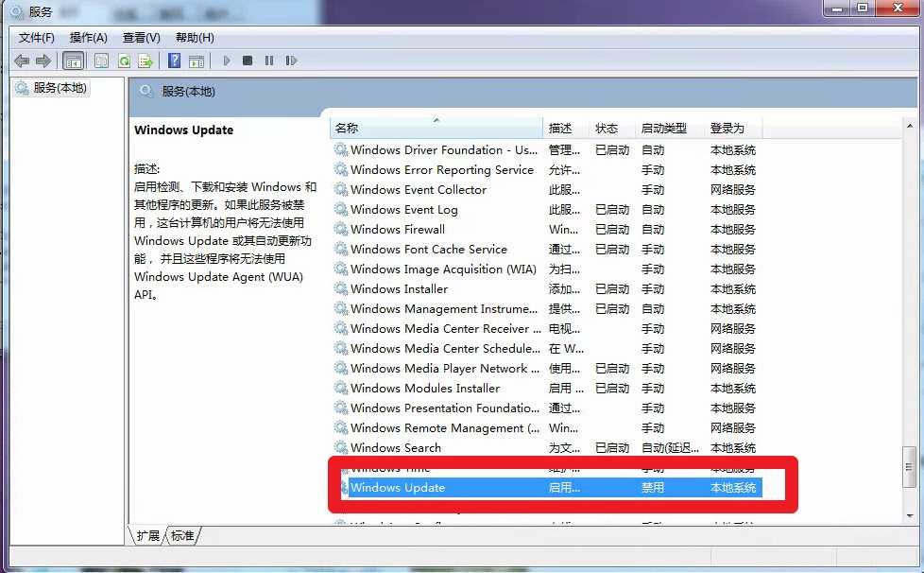924x573 pixels.
Task: Select 服务(本地) in the left pane
Action: [x=59, y=88]
